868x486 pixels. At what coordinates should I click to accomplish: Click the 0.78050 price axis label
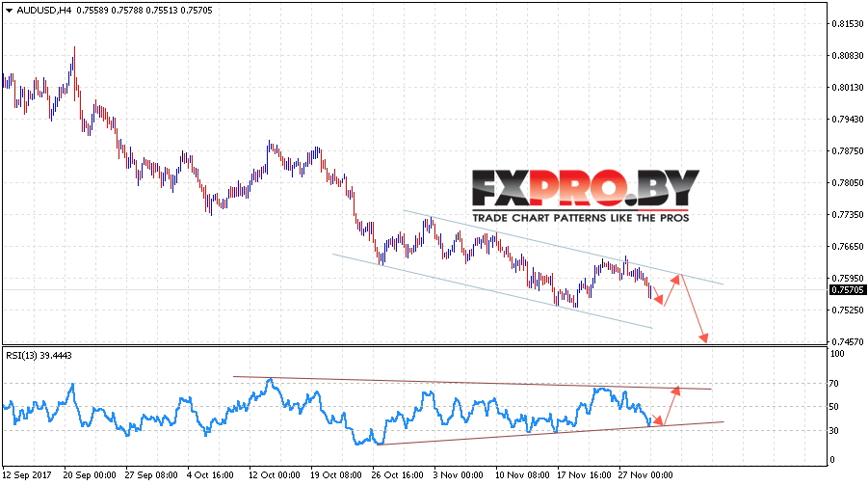[848, 183]
